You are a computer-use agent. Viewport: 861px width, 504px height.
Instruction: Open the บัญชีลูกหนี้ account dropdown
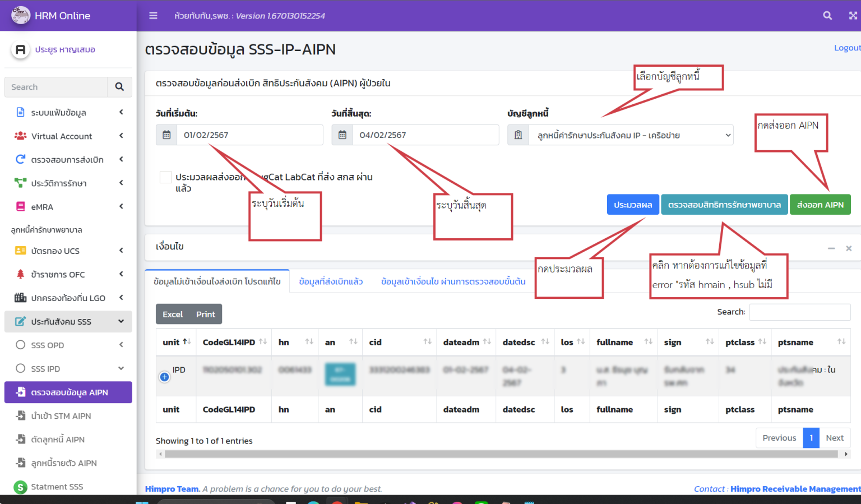point(631,135)
